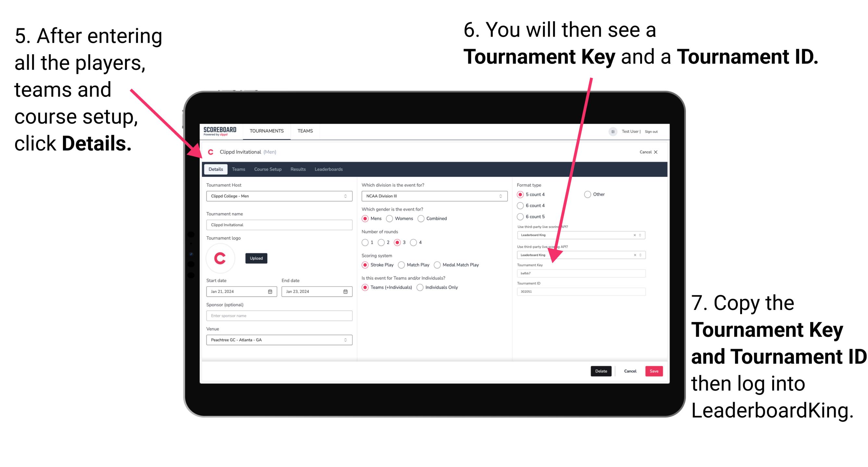Screen dimensions: 868x467
Task: Select Mens gender radio button
Action: [367, 219]
